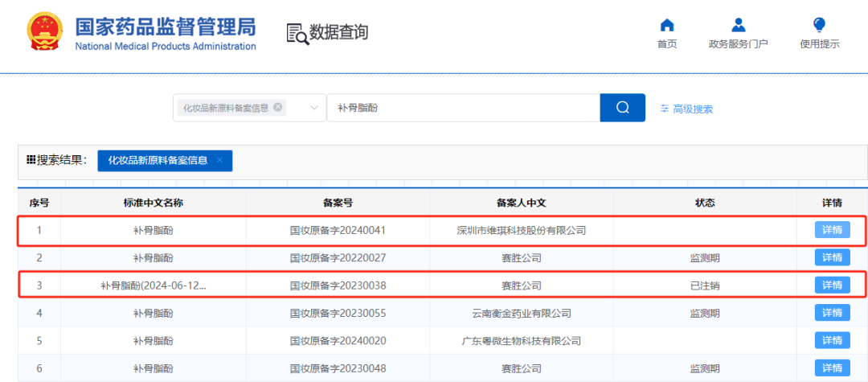Viewport: 868px width, 382px height.
Task: Open the 首页 home icon
Action: (x=667, y=25)
